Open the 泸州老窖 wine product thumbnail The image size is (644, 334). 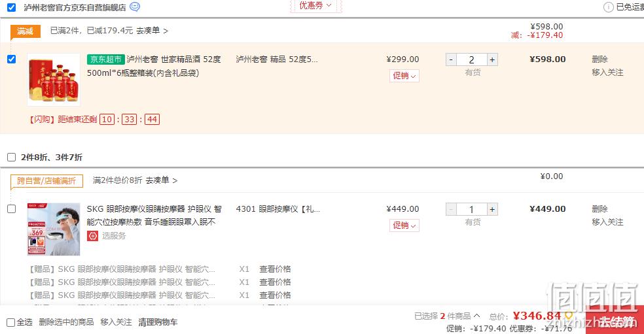pos(54,80)
